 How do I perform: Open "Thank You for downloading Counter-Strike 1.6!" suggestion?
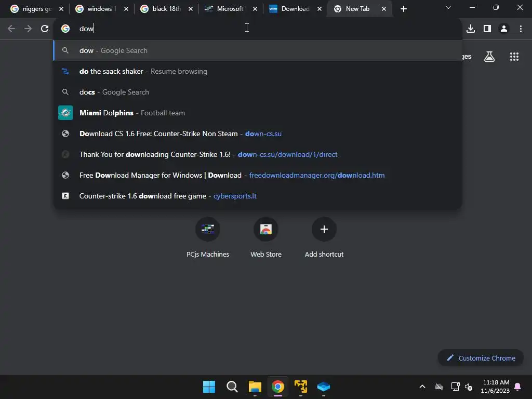258,154
